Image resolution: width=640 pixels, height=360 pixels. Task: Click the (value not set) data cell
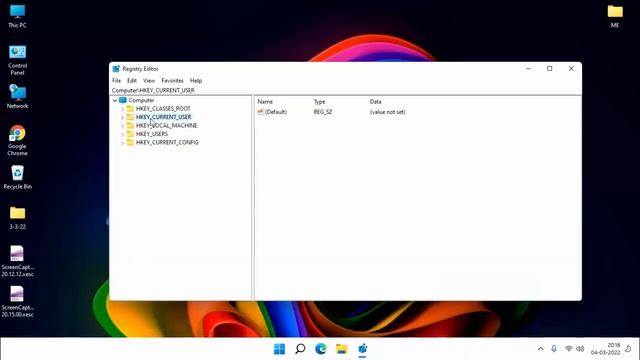click(x=387, y=112)
